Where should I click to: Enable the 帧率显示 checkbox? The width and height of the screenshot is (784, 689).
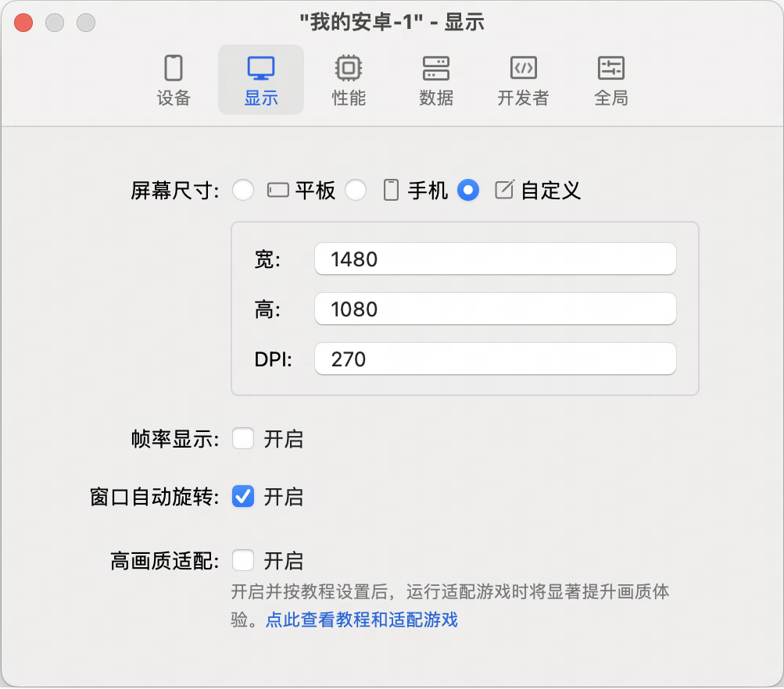click(243, 439)
